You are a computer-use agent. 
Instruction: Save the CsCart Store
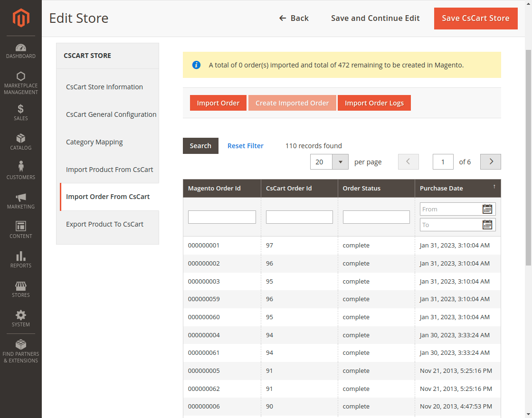tap(475, 18)
